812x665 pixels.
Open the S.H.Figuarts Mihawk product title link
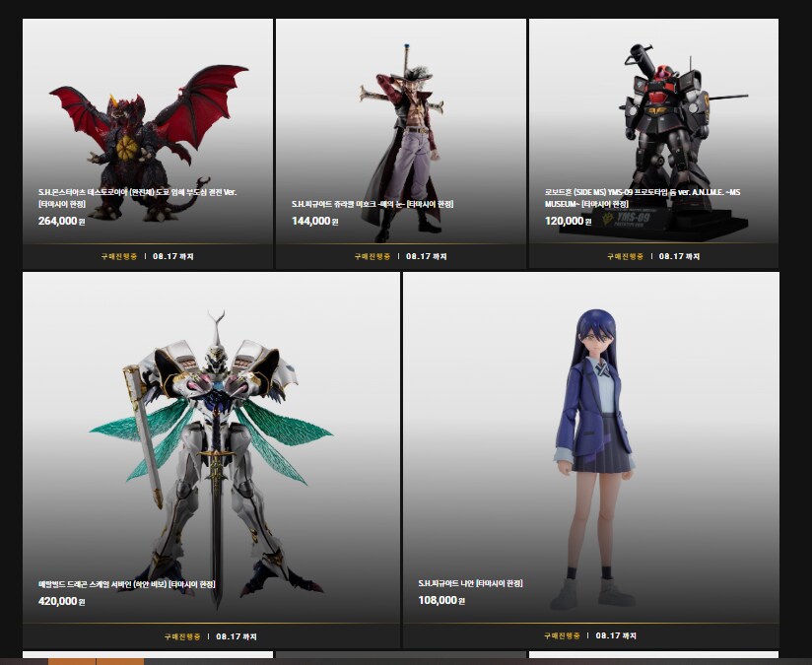372,204
